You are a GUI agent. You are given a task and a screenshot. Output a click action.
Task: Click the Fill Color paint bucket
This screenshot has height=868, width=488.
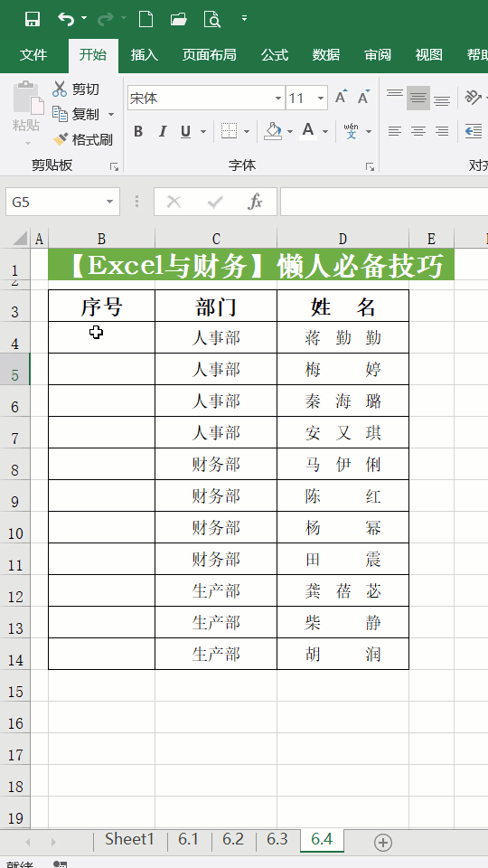tap(273, 131)
